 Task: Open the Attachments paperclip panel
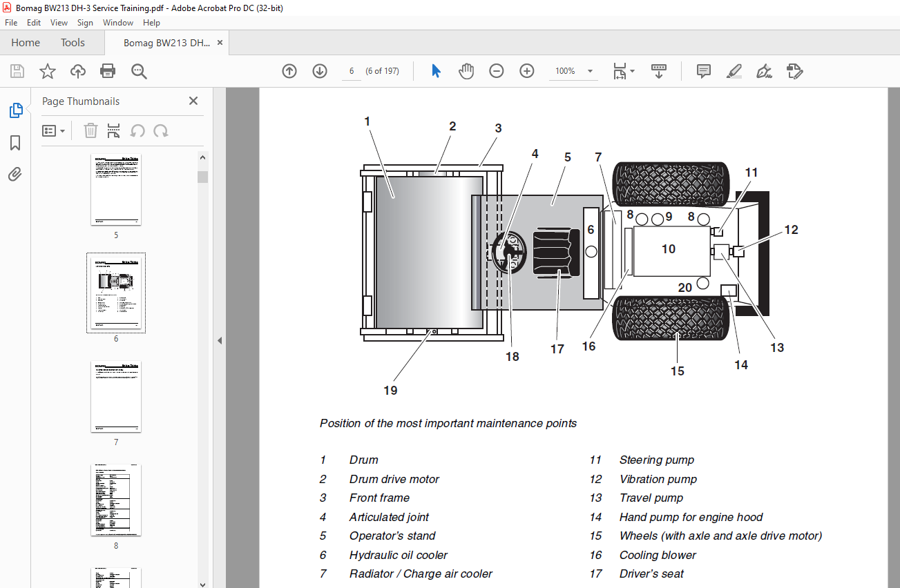click(15, 175)
